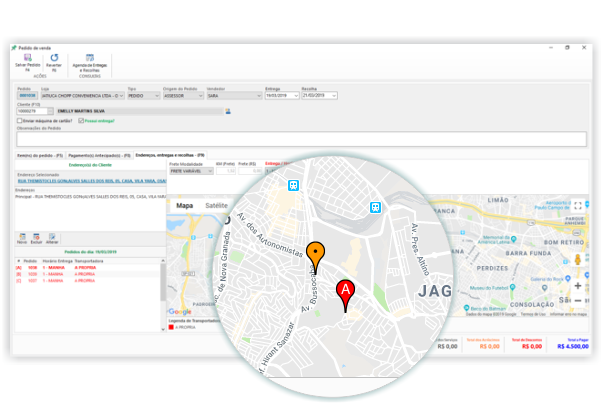Click the selected address link
Screen dimensions: 608x403
(x=92, y=181)
